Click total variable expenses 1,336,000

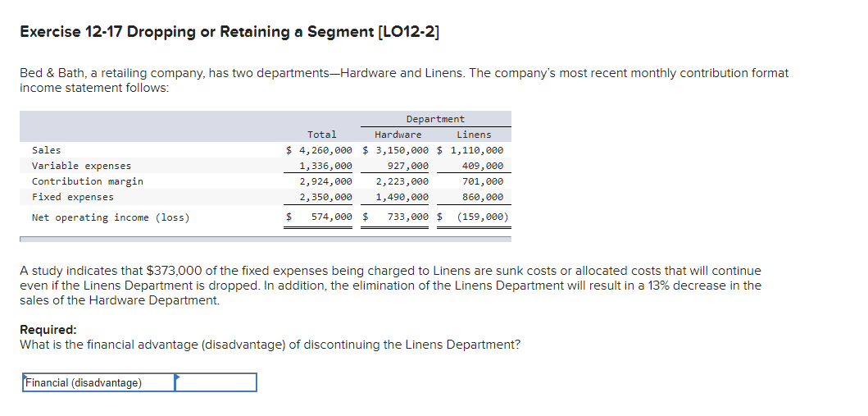(x=325, y=166)
